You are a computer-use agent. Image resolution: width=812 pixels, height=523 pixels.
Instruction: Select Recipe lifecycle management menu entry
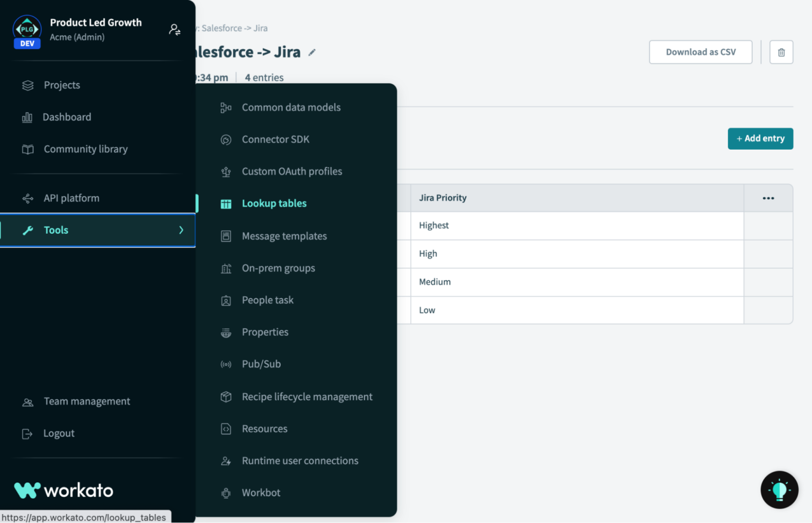click(x=307, y=397)
